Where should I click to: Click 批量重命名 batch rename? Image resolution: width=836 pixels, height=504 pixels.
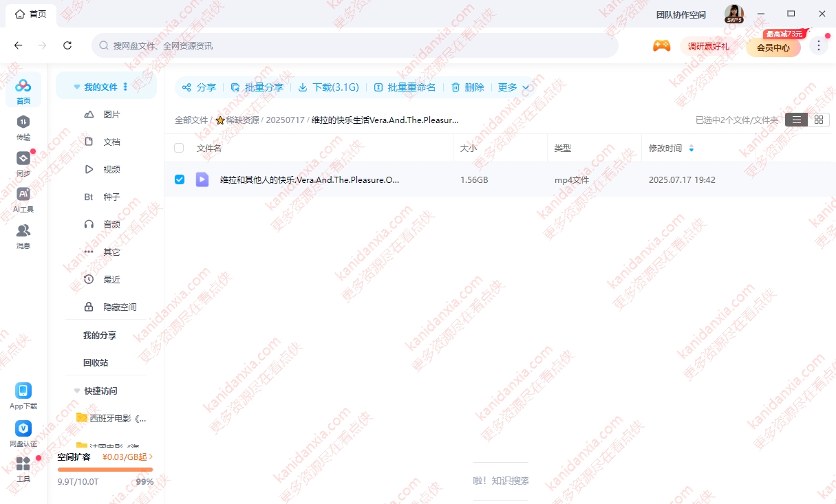(x=405, y=87)
